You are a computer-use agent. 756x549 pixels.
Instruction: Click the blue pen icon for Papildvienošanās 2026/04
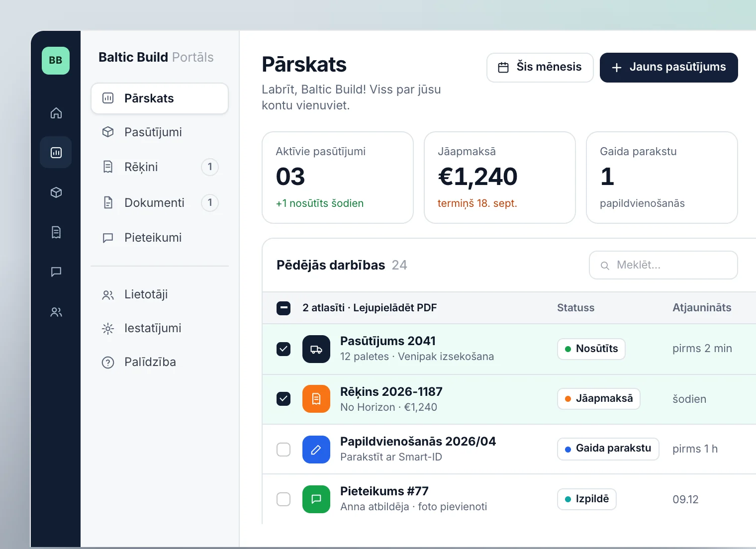click(316, 450)
